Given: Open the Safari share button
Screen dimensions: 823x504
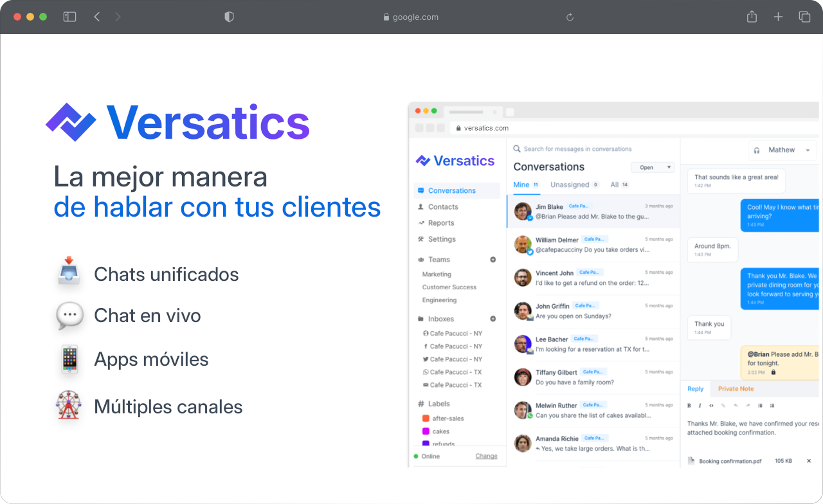Looking at the screenshot, I should pos(752,17).
